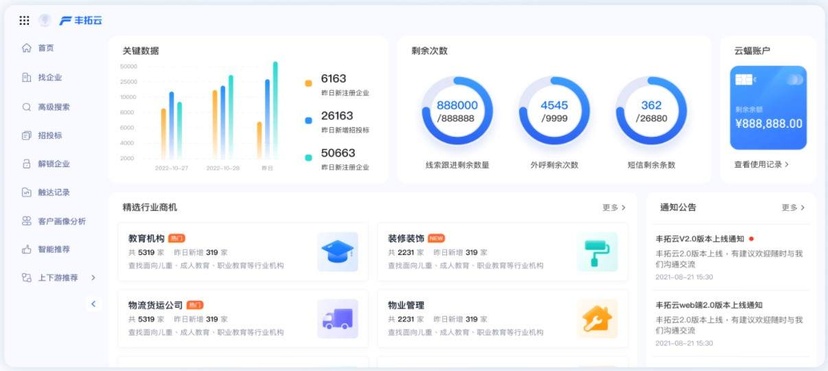Screen dimensions: 828x371
Task: Click the blue ¥888,888.00 balance card
Action: pos(768,108)
